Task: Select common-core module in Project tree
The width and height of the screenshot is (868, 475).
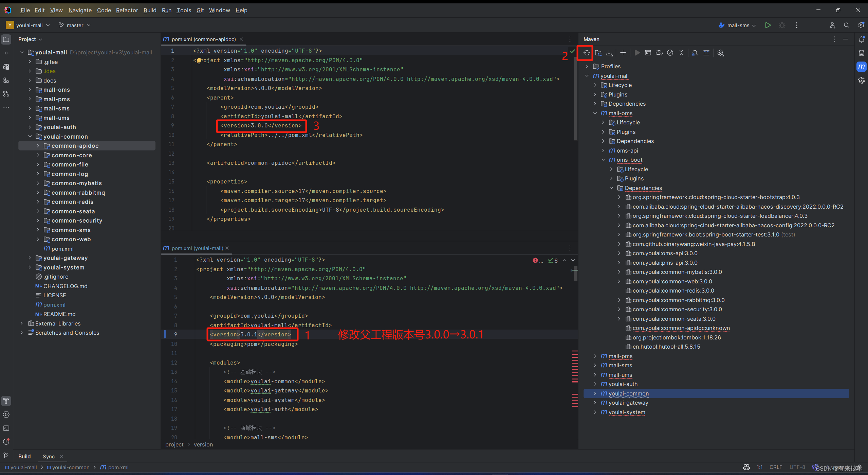Action: tap(72, 155)
